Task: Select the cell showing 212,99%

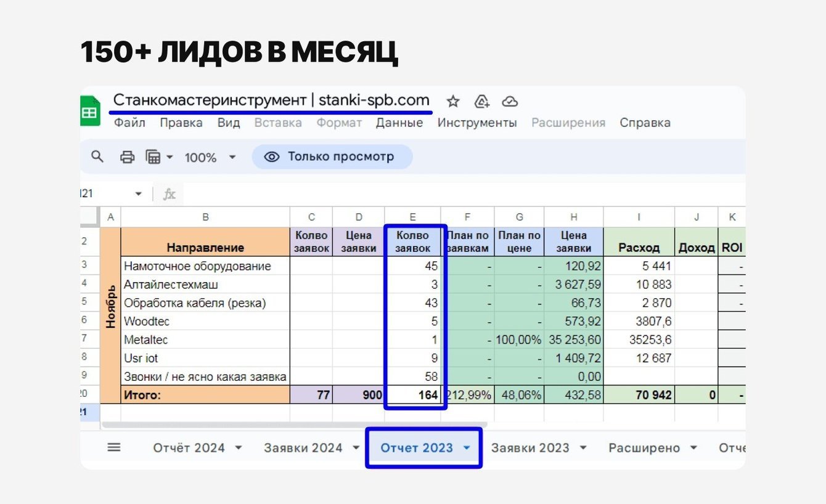Action: click(x=467, y=395)
